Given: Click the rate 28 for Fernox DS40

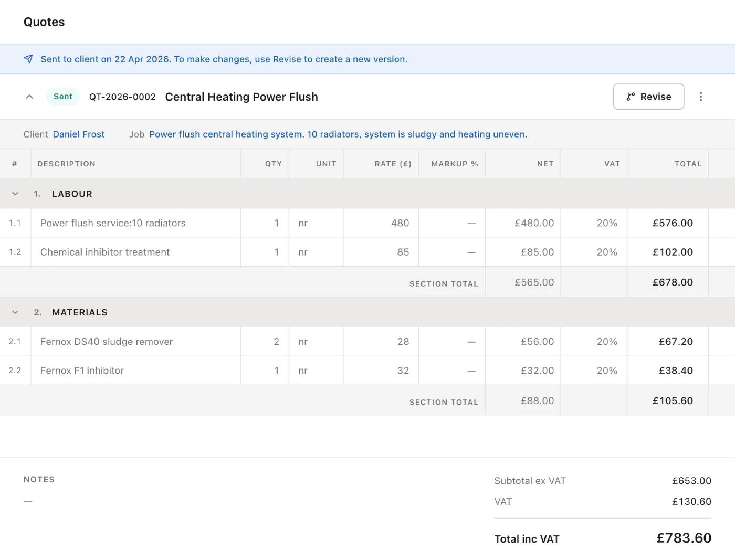Looking at the screenshot, I should pyautogui.click(x=403, y=342).
